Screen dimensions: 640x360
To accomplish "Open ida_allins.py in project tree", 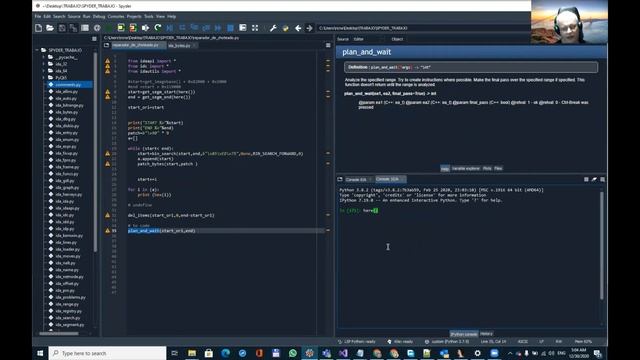I will click(66, 91).
